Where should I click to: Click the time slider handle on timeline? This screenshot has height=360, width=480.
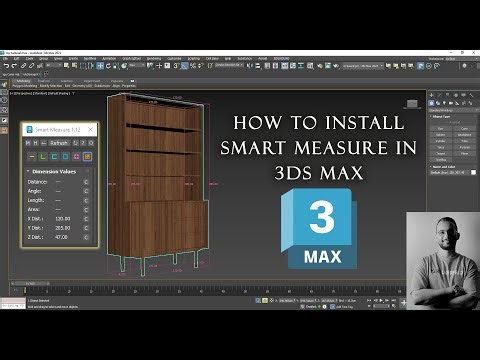point(30,283)
